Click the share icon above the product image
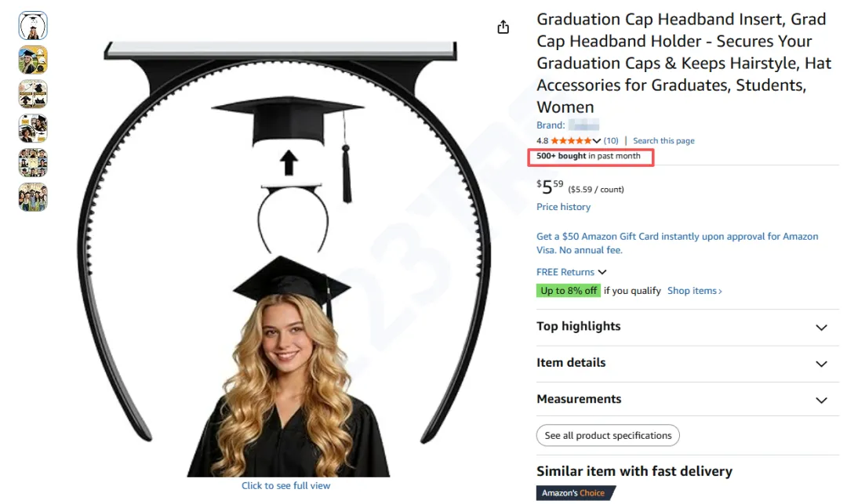The width and height of the screenshot is (847, 504). 503,27
